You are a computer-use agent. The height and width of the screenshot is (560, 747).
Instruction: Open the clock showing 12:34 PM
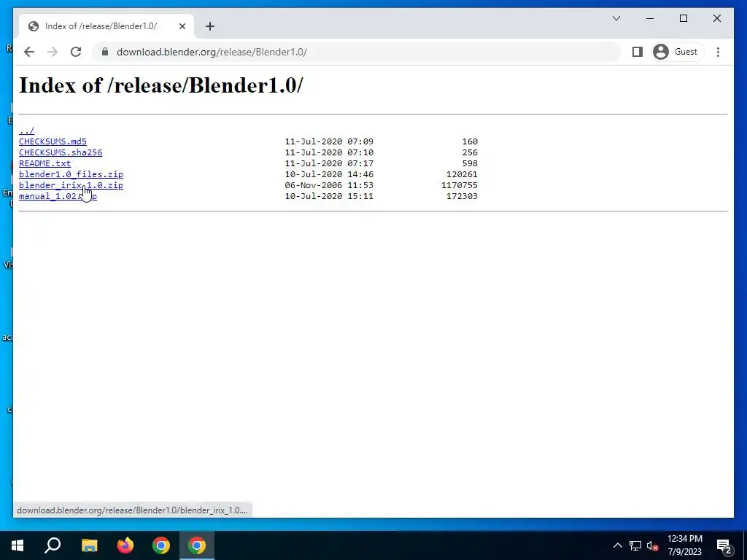pyautogui.click(x=685, y=545)
